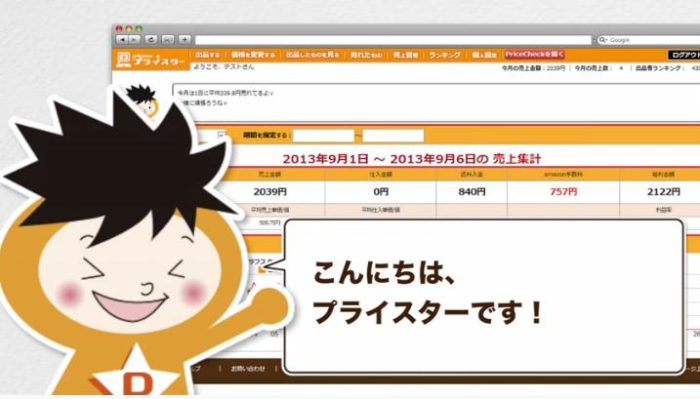Open the 出品する menu item

[x=208, y=55]
